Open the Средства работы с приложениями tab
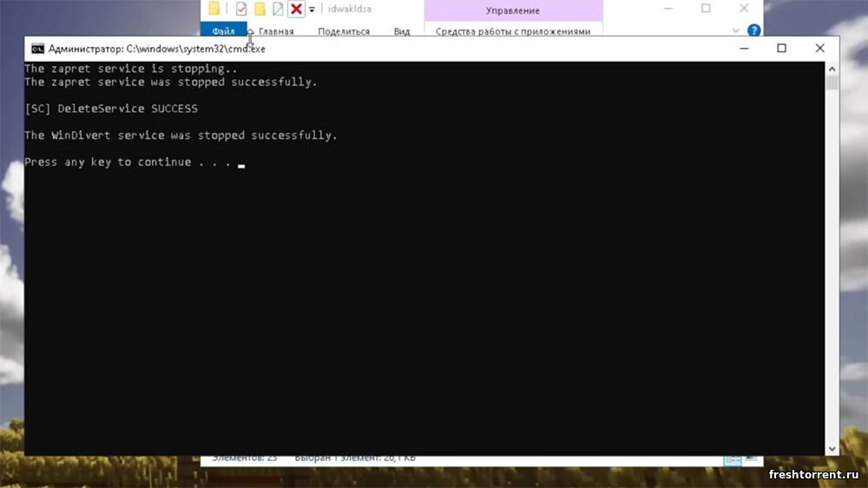The image size is (868, 488). [x=513, y=31]
